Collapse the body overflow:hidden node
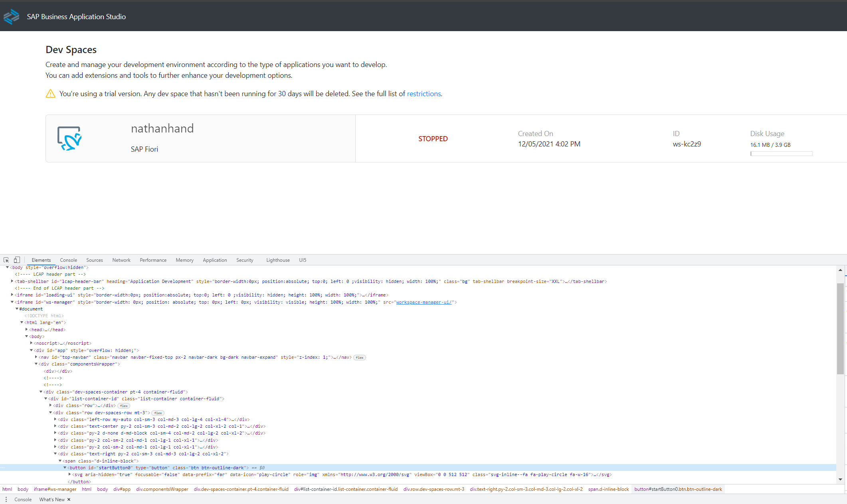Screen dimensions: 847x504 pyautogui.click(x=7, y=267)
